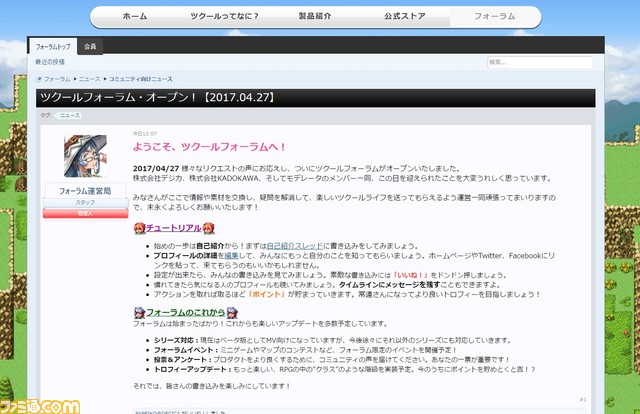The image size is (640, 414).
Task: Go to 公式ストア in navigation bar
Action: [x=405, y=17]
